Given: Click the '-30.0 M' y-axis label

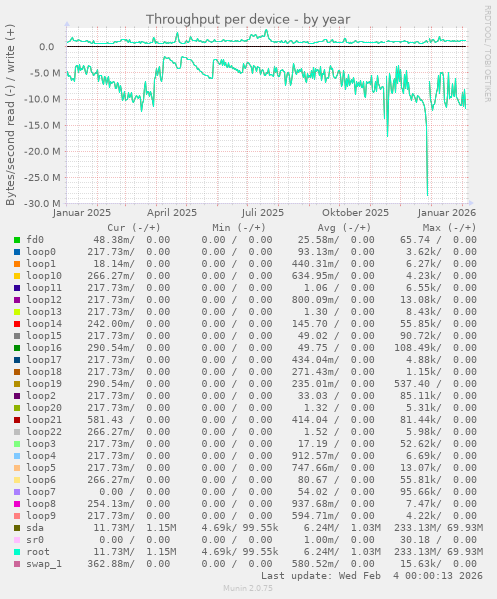Looking at the screenshot, I should (42, 204).
